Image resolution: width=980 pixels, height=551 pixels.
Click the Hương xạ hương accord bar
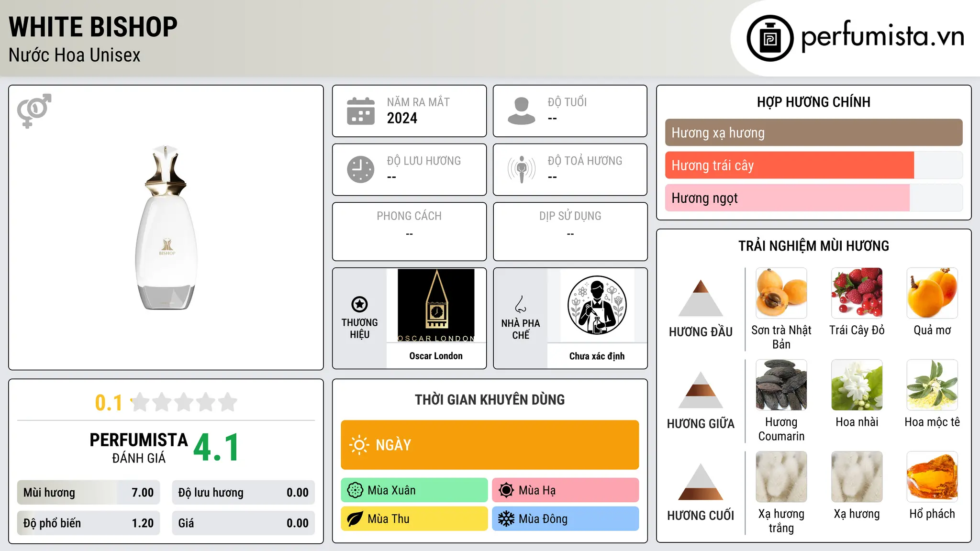tap(813, 132)
